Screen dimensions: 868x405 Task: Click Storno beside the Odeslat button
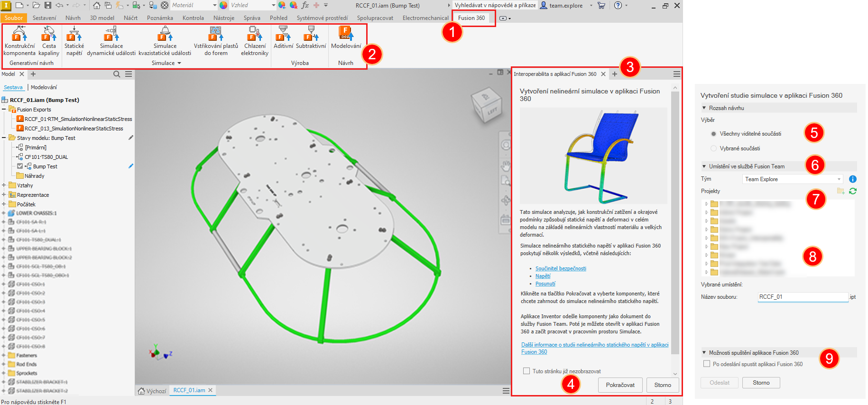point(761,382)
